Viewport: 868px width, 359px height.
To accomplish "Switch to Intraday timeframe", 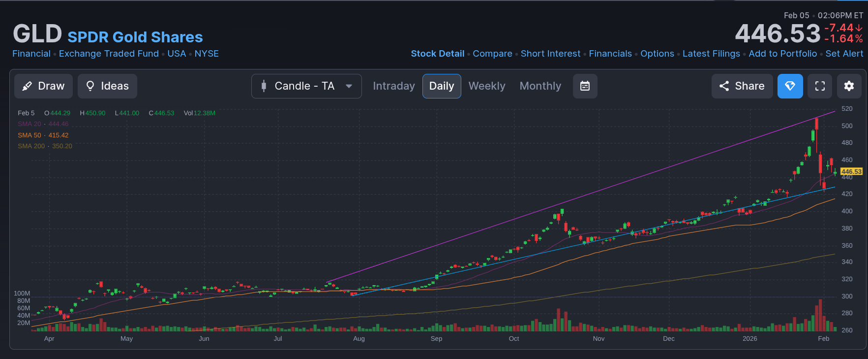I will coord(393,86).
